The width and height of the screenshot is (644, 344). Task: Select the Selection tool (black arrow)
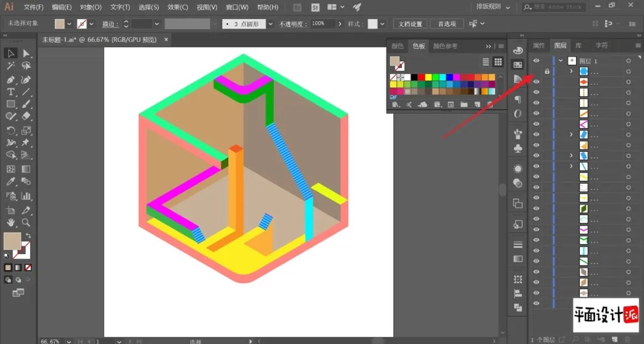point(11,53)
